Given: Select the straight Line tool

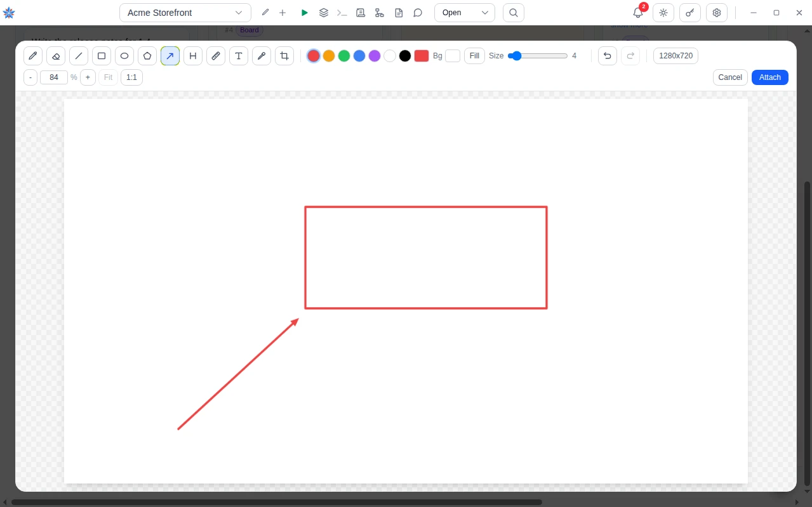Looking at the screenshot, I should point(79,56).
